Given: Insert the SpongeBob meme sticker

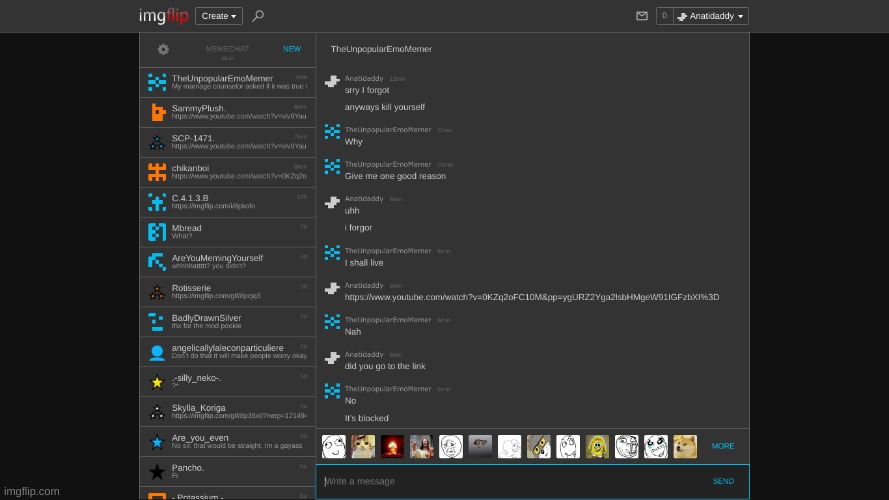Looking at the screenshot, I should 598,447.
